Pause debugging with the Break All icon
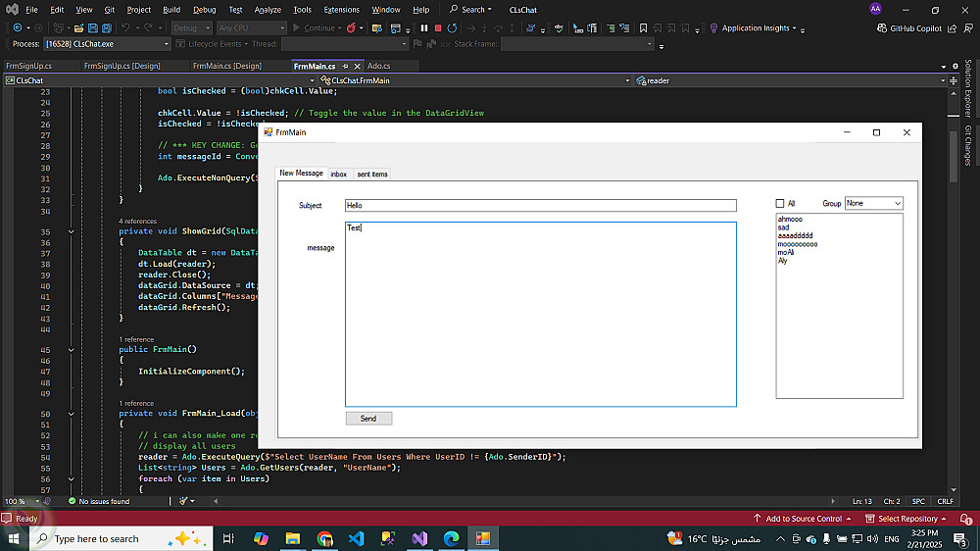The image size is (980, 551). click(424, 28)
